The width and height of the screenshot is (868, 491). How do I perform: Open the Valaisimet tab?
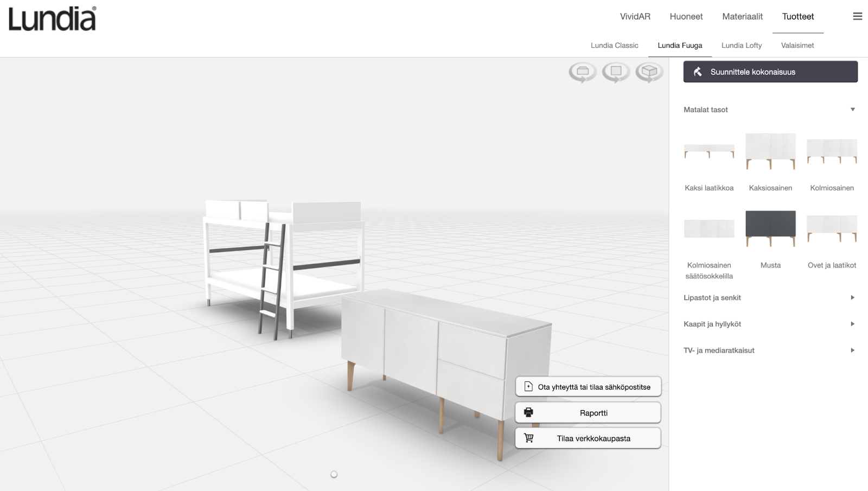797,45
